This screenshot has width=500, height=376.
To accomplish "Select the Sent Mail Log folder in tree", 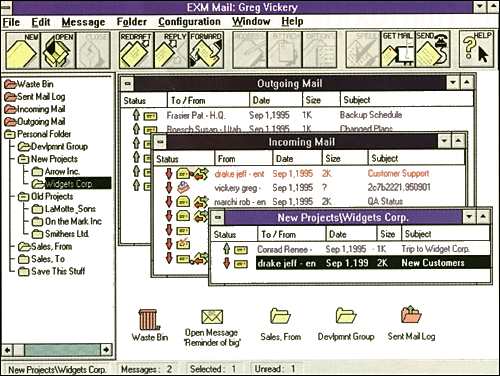I will point(35,97).
